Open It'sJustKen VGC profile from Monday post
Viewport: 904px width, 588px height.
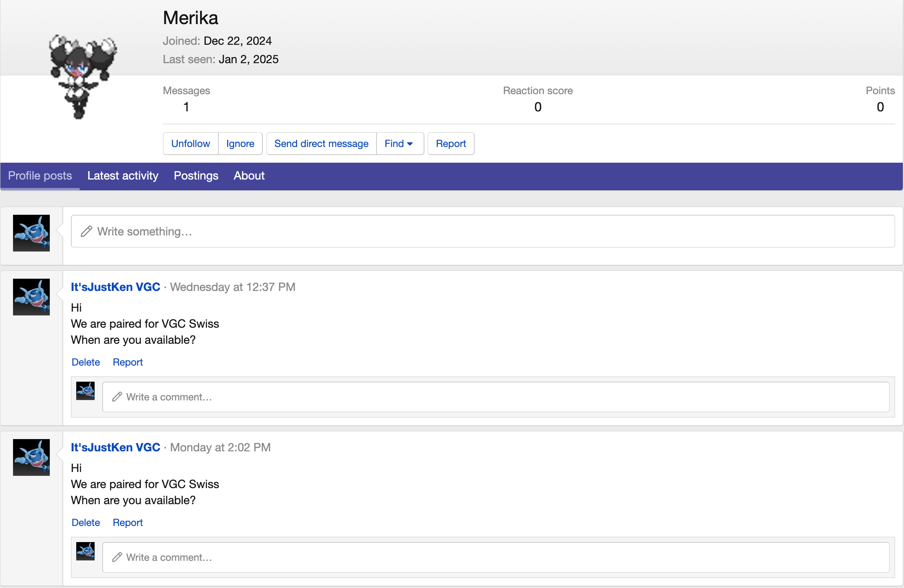coord(115,447)
